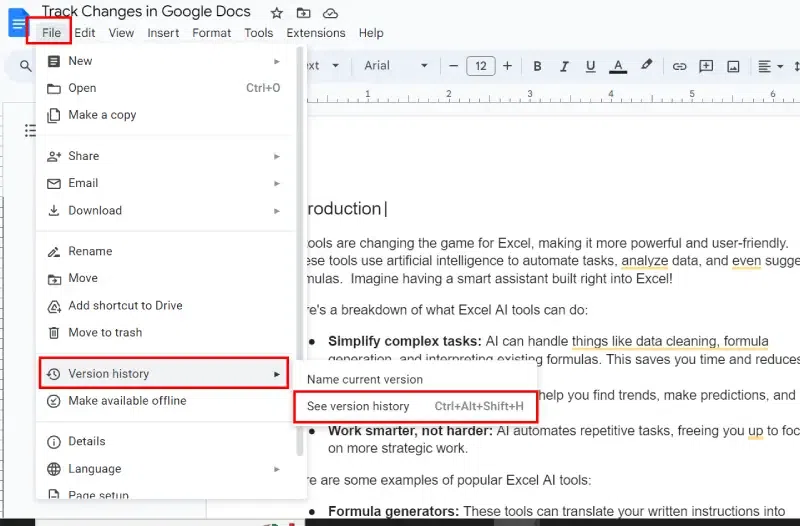Open the text color picker
The height and width of the screenshot is (526, 800).
click(x=618, y=66)
